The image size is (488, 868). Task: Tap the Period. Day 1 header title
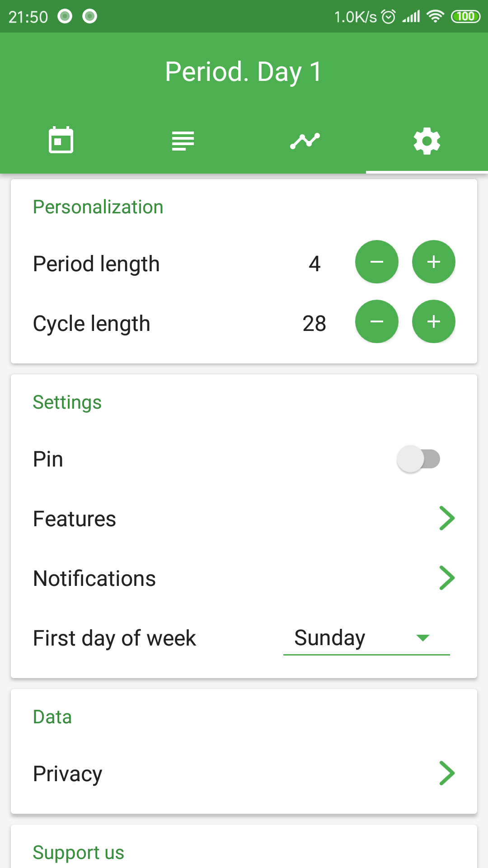(x=244, y=72)
